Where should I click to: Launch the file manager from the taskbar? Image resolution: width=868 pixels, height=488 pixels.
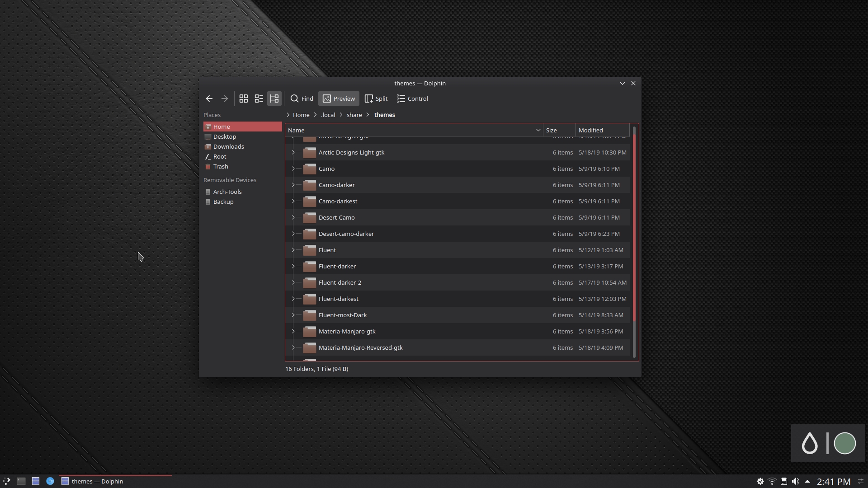36,481
